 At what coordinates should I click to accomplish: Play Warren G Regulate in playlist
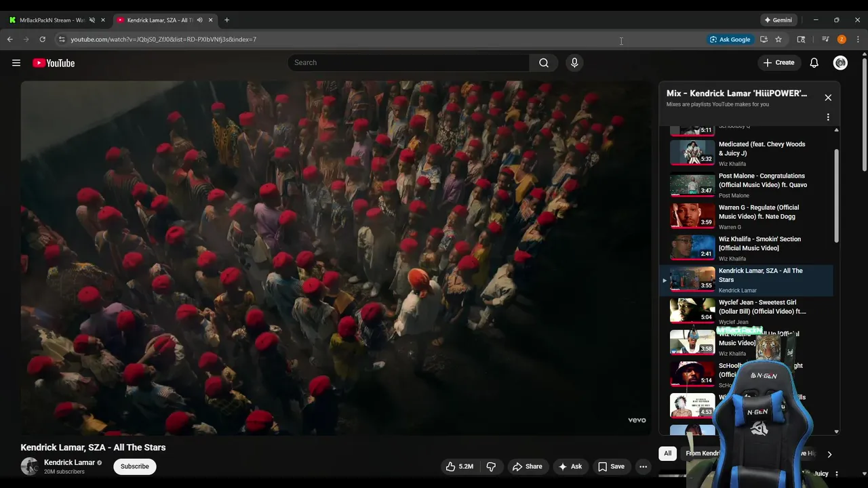click(746, 217)
